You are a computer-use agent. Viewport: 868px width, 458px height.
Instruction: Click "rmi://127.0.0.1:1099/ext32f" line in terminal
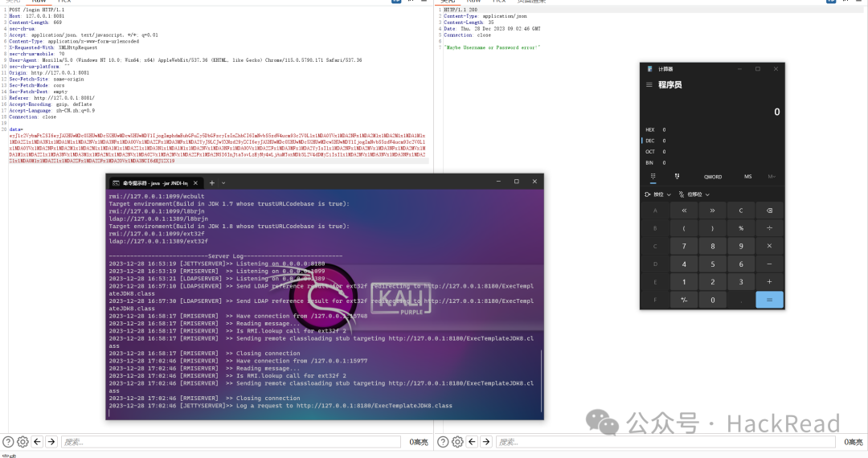point(158,234)
